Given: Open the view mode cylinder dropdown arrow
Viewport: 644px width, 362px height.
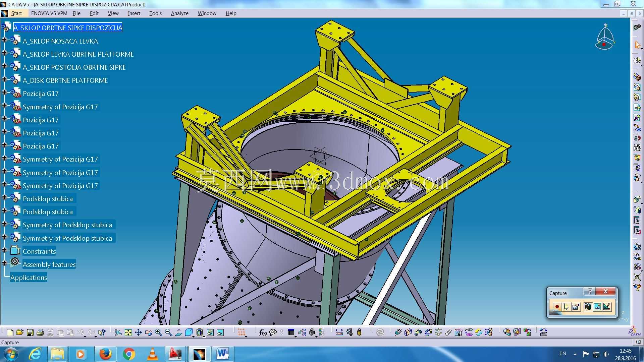Looking at the screenshot, I should [203, 336].
